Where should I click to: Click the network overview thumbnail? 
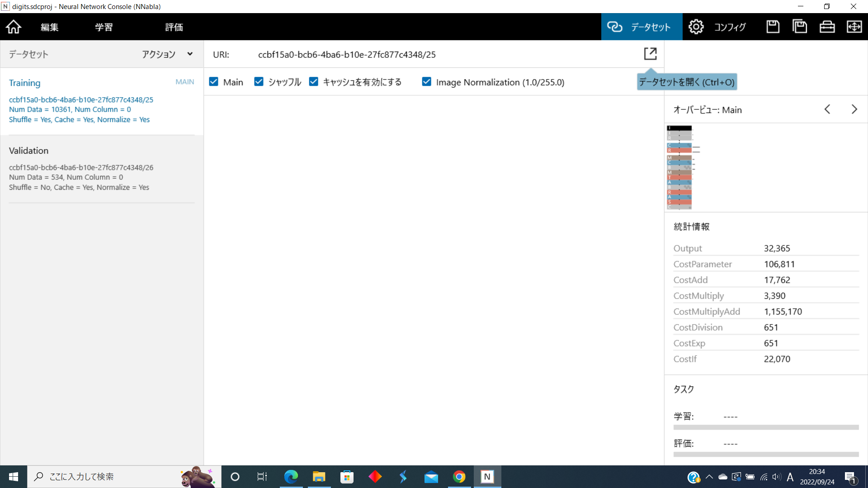679,167
